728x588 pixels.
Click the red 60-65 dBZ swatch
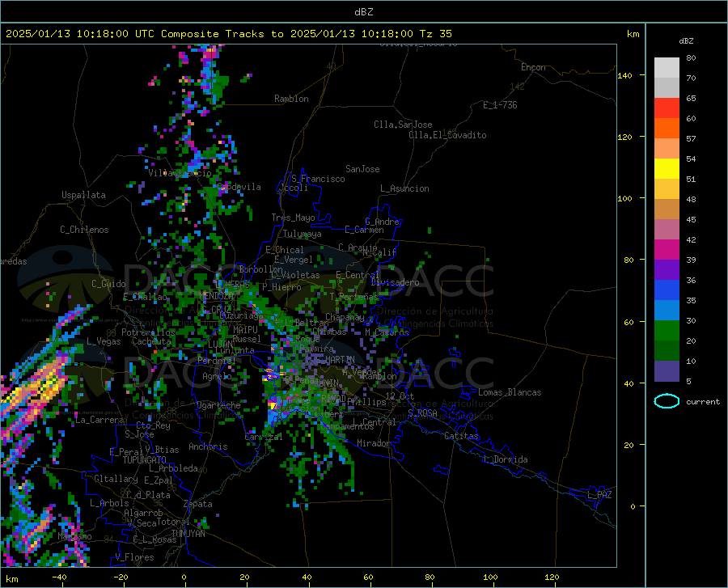pyautogui.click(x=667, y=108)
